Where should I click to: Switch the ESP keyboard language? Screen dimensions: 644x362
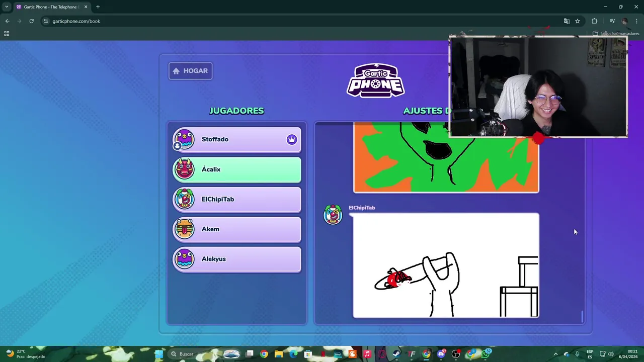point(590,354)
